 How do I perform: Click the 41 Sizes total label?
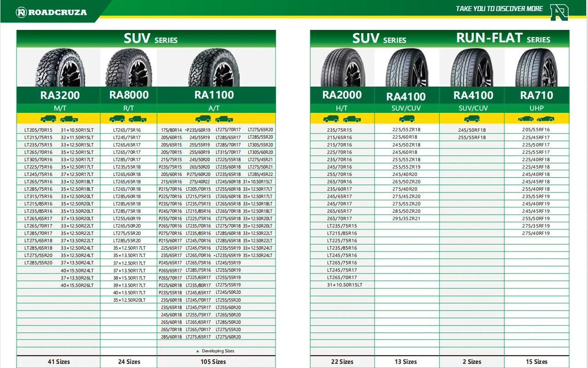coord(59,362)
